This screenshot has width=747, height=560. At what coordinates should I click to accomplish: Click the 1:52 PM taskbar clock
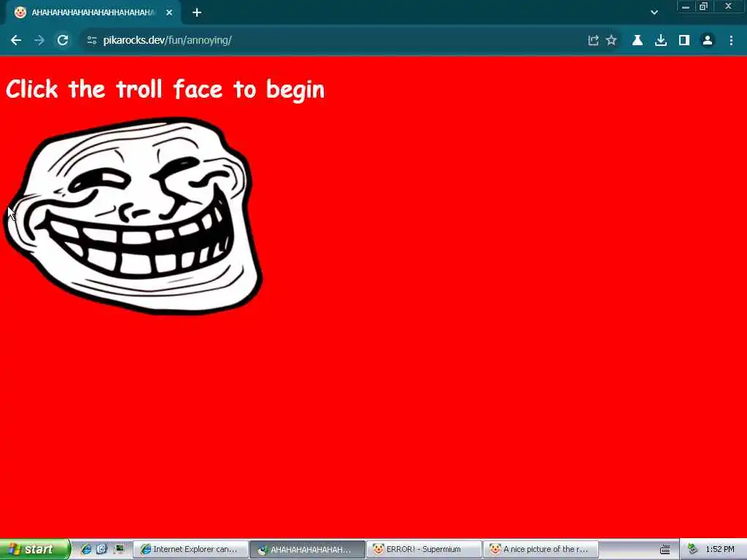720,550
